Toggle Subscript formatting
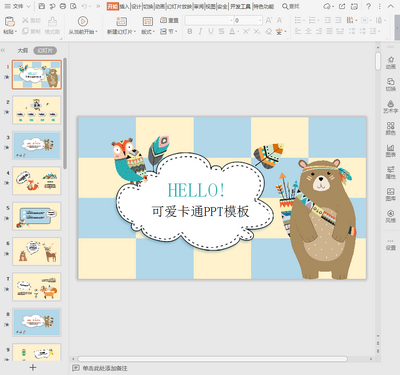The width and height of the screenshot is (400, 375). point(257,31)
